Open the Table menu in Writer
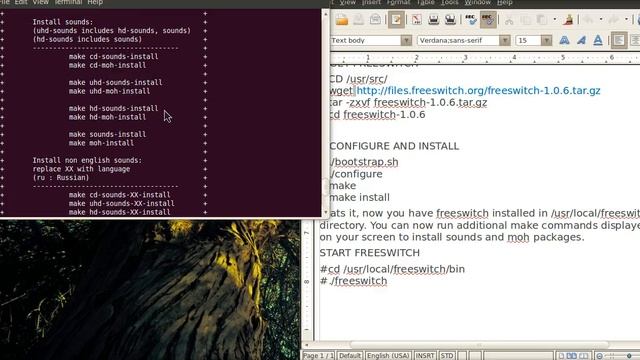Image resolution: width=640 pixels, height=360 pixels. [x=425, y=2]
